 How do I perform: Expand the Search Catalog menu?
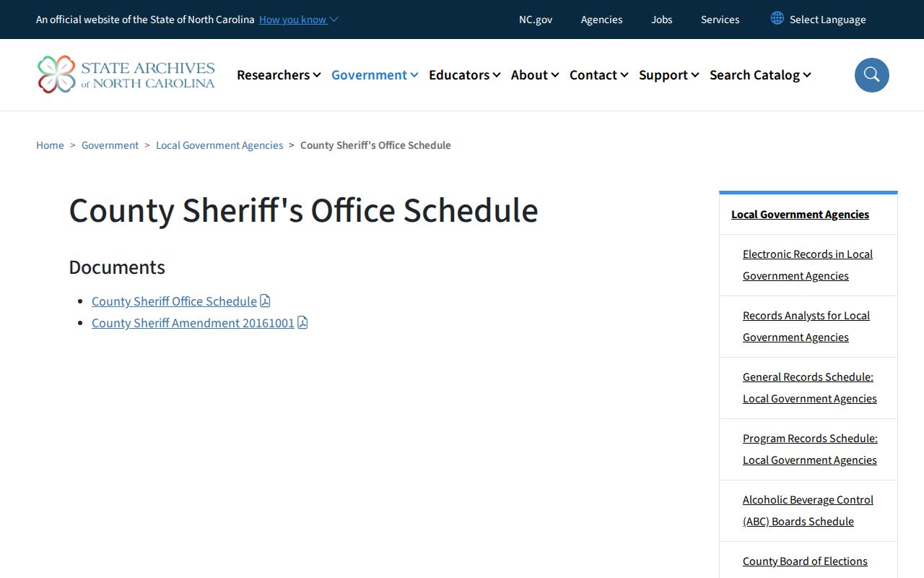[760, 75]
